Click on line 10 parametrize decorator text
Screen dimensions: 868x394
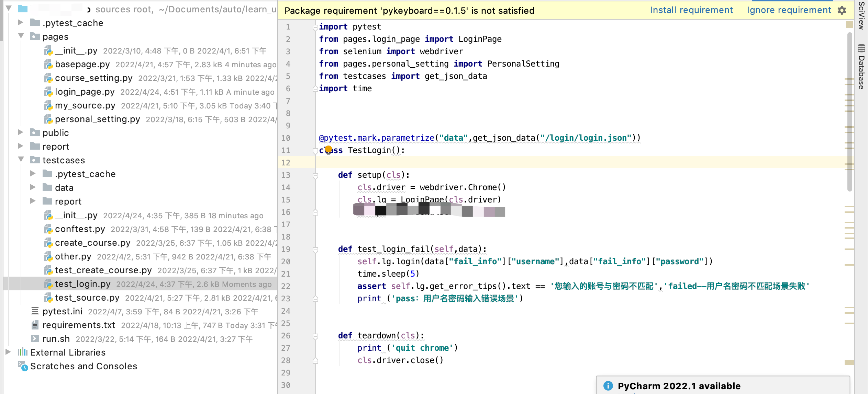pyautogui.click(x=480, y=138)
